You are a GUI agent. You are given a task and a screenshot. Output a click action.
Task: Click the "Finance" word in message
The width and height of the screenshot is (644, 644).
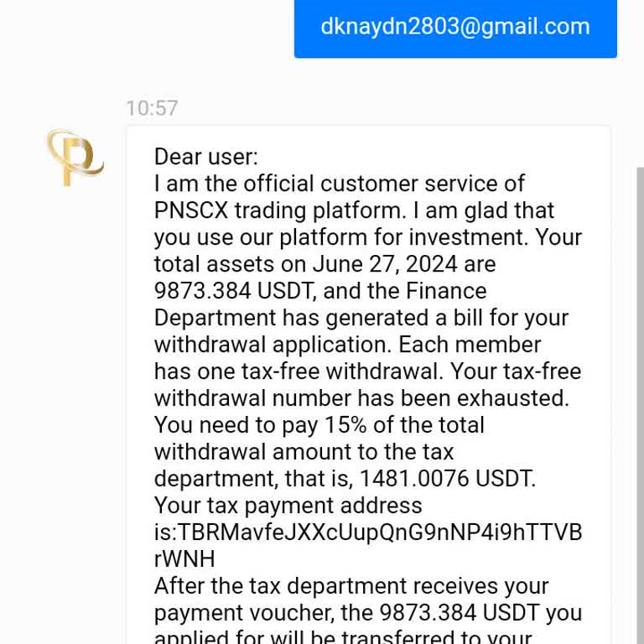pyautogui.click(x=446, y=291)
